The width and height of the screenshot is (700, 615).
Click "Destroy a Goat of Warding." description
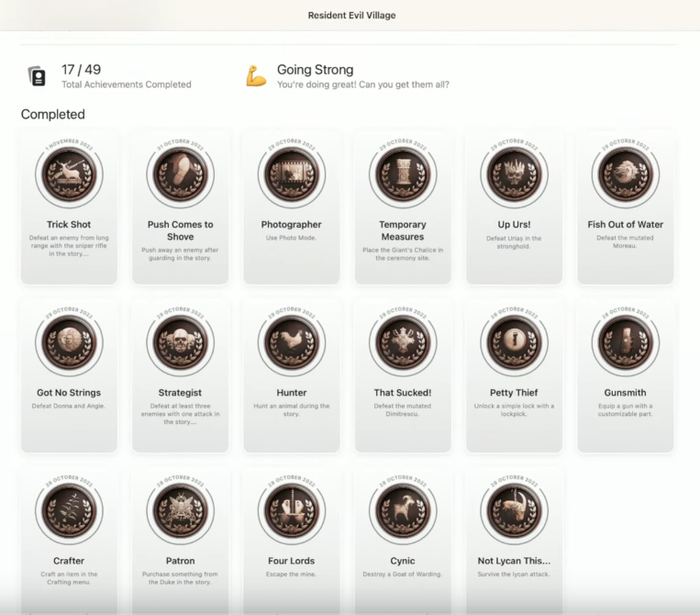click(x=403, y=574)
